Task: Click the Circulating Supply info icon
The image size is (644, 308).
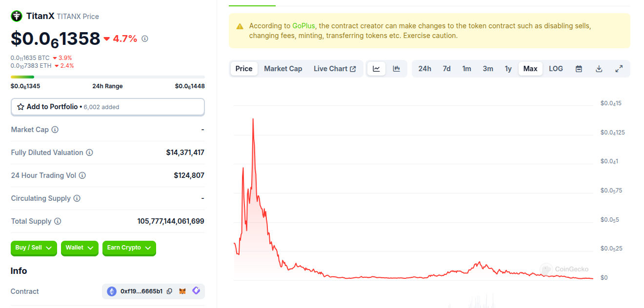Action: coord(77,198)
